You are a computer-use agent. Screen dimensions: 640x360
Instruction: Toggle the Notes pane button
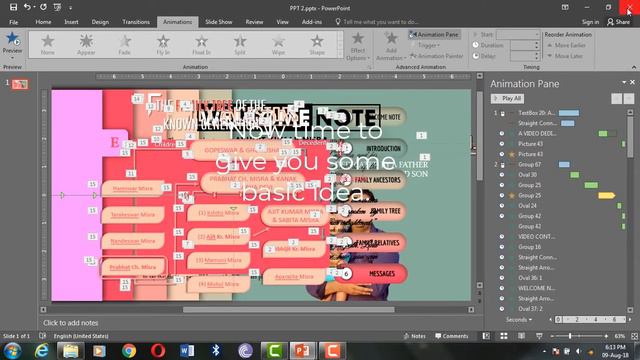pyautogui.click(x=414, y=336)
